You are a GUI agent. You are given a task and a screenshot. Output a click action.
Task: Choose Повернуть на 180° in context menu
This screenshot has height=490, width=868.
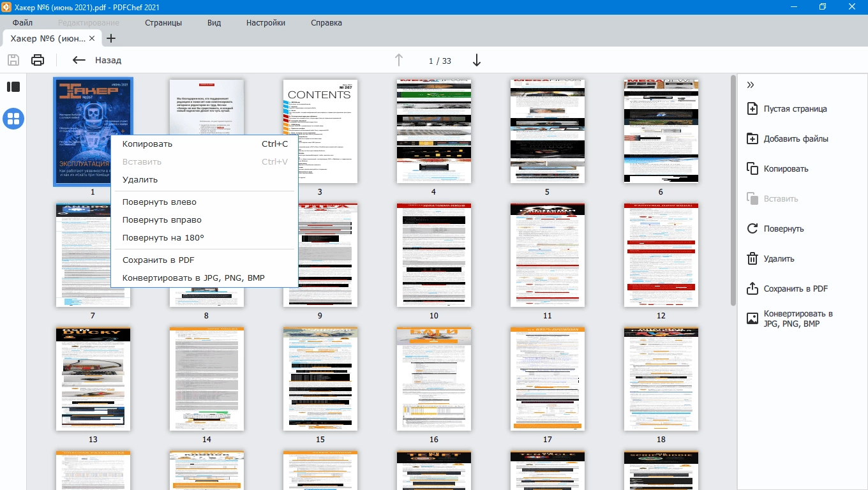pyautogui.click(x=204, y=237)
